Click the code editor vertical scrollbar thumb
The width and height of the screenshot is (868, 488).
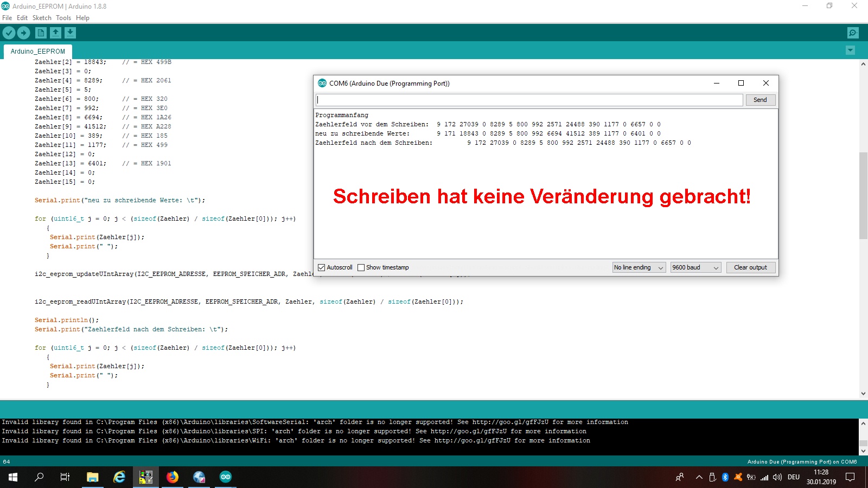pos(863,196)
